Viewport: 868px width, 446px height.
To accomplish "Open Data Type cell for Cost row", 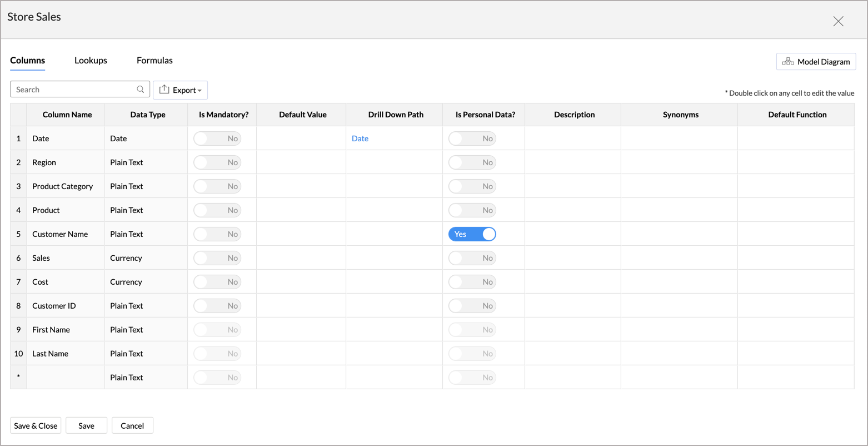I will tap(146, 282).
